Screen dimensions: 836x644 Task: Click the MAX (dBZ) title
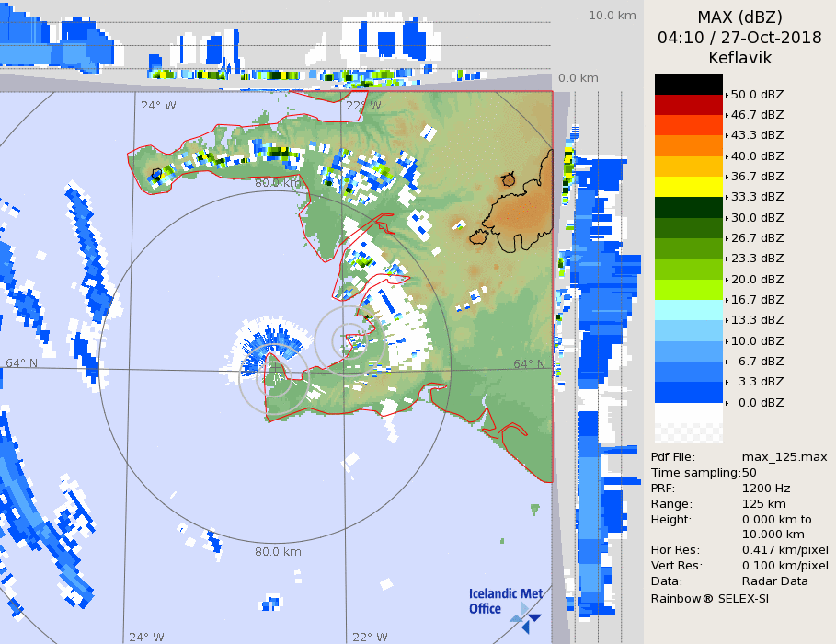click(x=739, y=17)
